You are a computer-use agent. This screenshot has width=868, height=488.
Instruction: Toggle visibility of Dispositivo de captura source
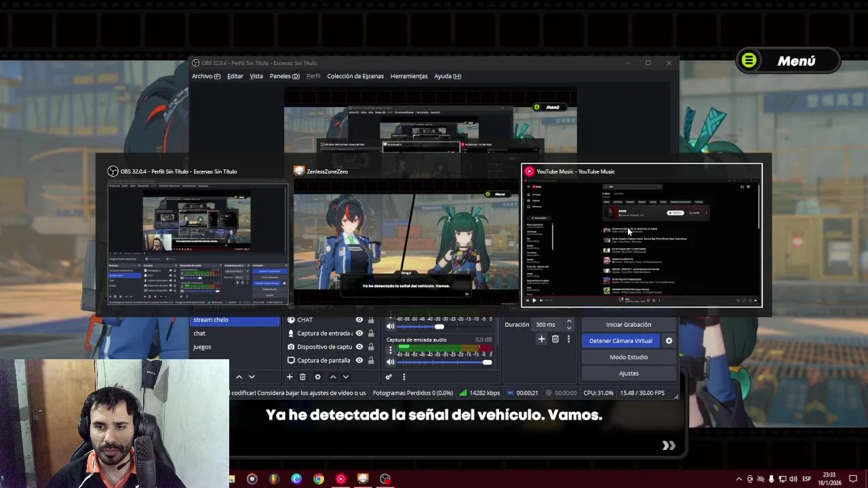(x=359, y=347)
